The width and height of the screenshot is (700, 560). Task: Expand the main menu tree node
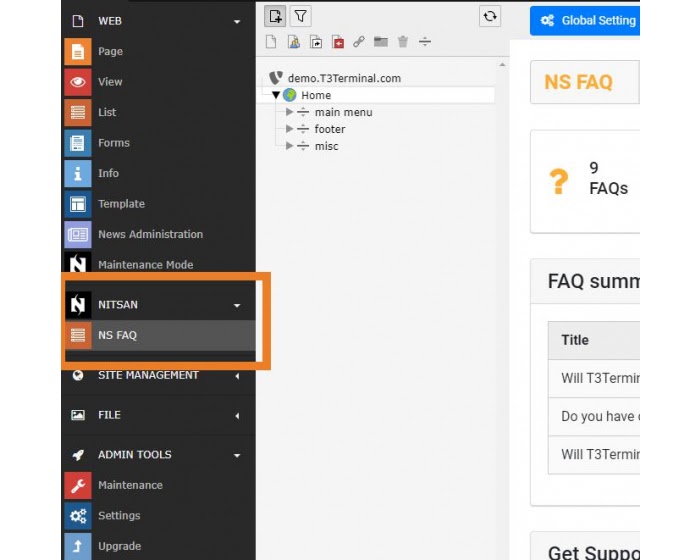click(x=290, y=112)
